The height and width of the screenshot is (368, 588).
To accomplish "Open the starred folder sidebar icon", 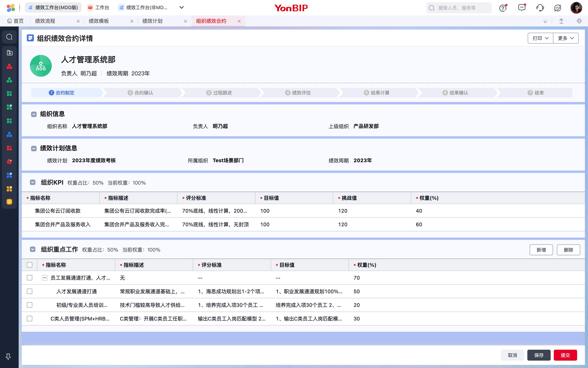I will (x=10, y=53).
